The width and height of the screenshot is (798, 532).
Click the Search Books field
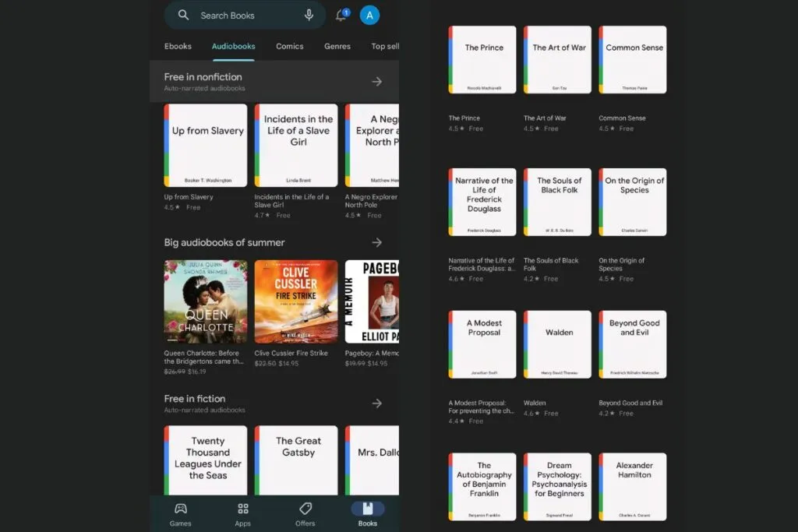[245, 16]
